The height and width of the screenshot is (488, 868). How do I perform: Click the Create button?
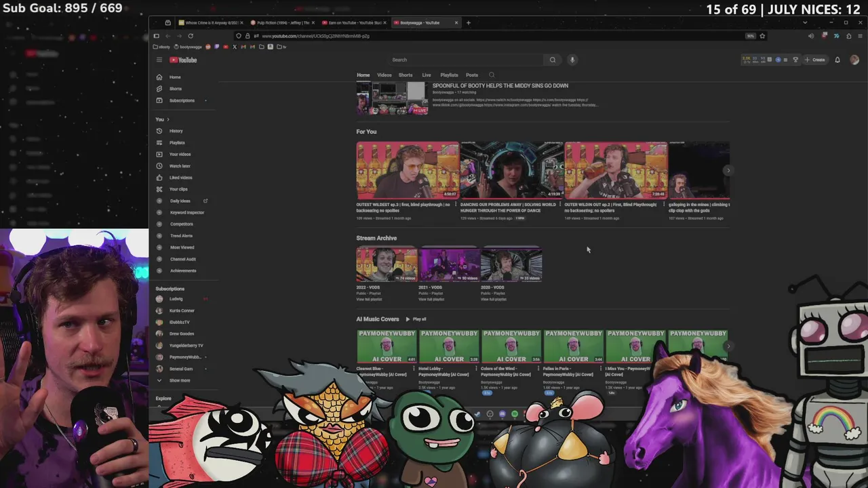coord(815,60)
